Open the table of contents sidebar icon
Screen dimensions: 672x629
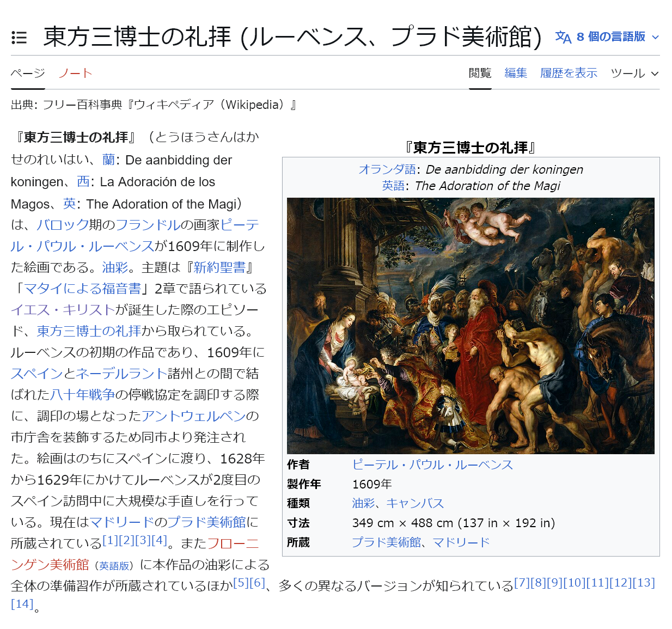click(x=19, y=38)
